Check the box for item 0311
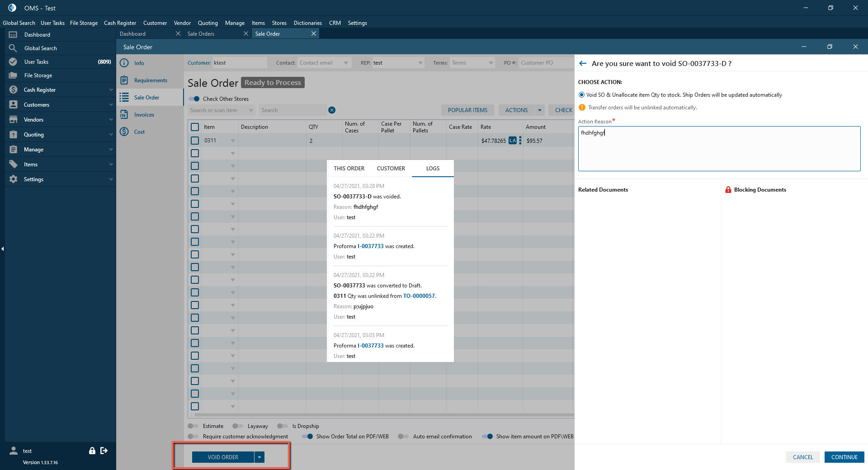 pyautogui.click(x=195, y=141)
